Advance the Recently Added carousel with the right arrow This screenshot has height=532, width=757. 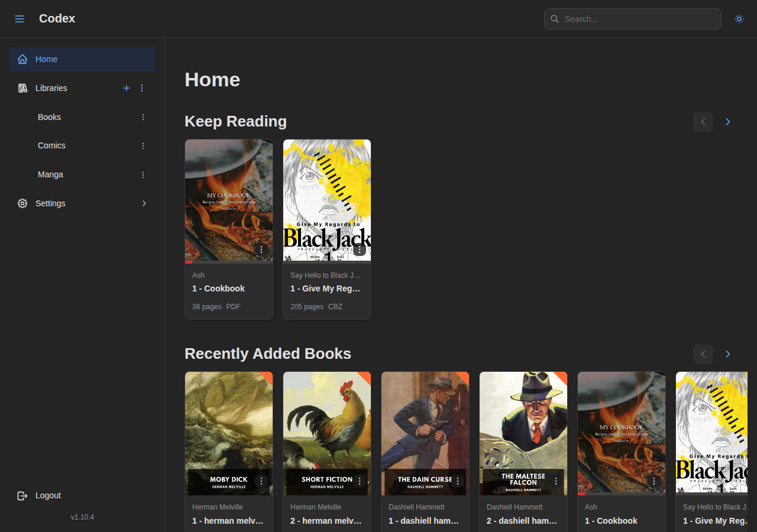point(727,354)
